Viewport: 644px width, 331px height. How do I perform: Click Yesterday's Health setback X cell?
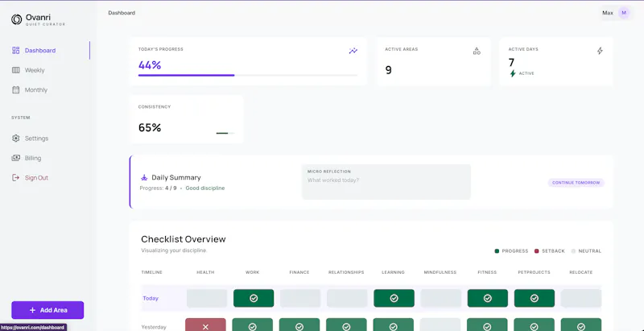point(205,325)
